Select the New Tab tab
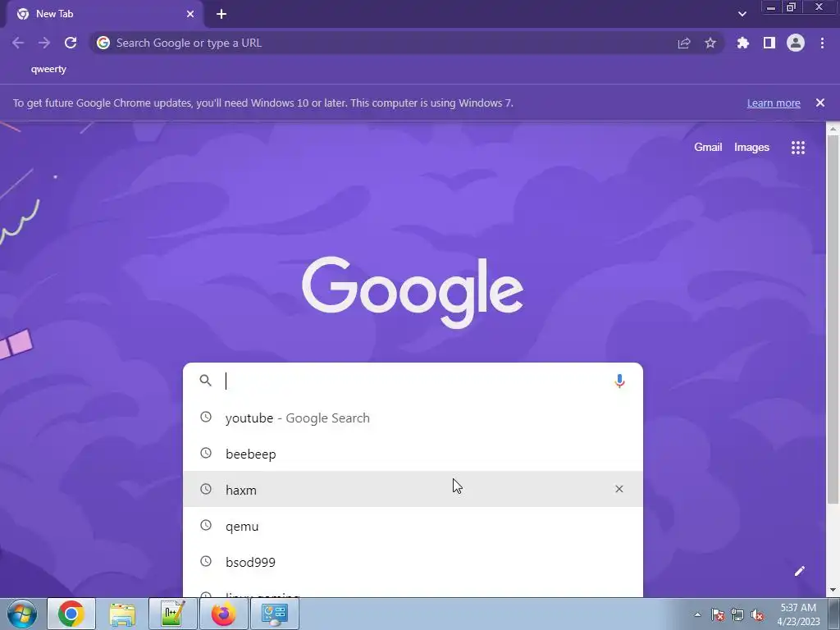This screenshot has width=840, height=630. point(104,14)
